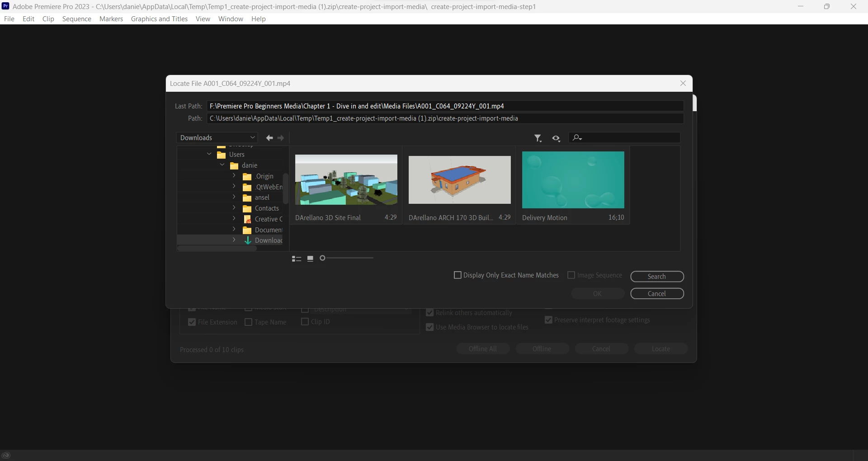The image size is (868, 461).
Task: Select the .Origin folder icon
Action: (247, 176)
